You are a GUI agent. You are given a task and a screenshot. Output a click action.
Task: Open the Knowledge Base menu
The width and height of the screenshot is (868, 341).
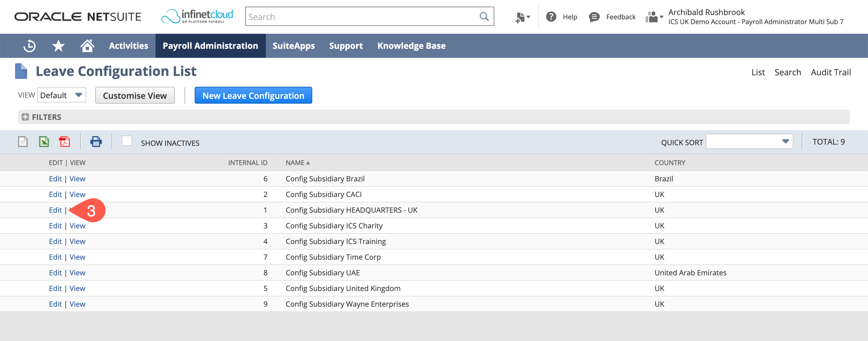coord(411,45)
